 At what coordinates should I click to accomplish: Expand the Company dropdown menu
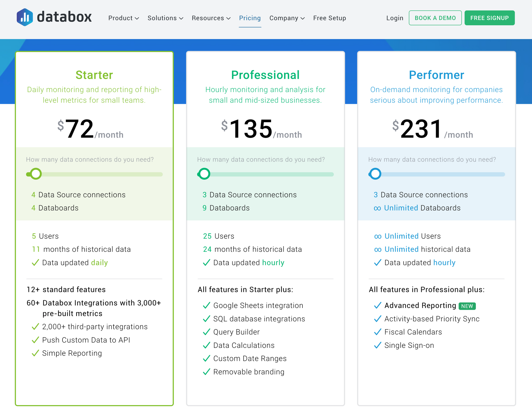pyautogui.click(x=287, y=18)
